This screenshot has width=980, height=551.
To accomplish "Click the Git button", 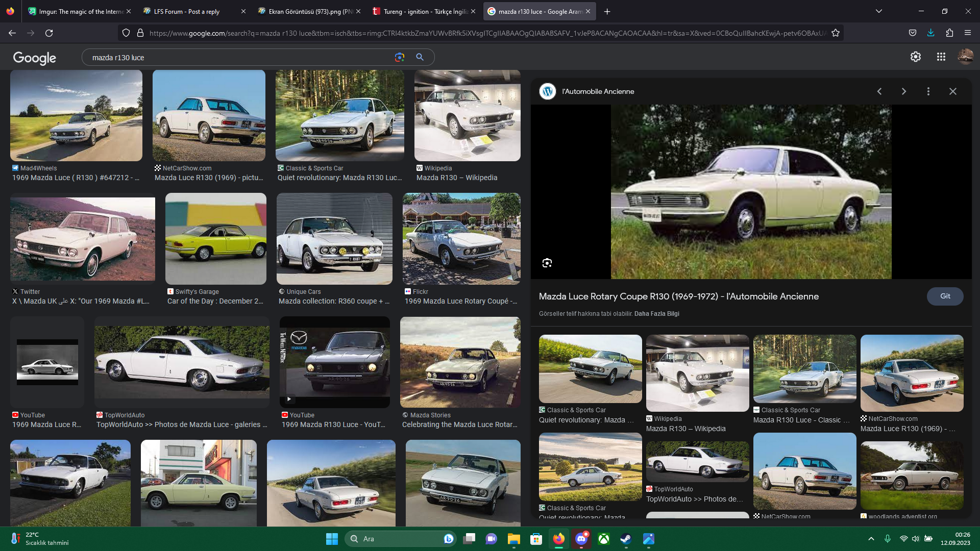I will tap(945, 296).
